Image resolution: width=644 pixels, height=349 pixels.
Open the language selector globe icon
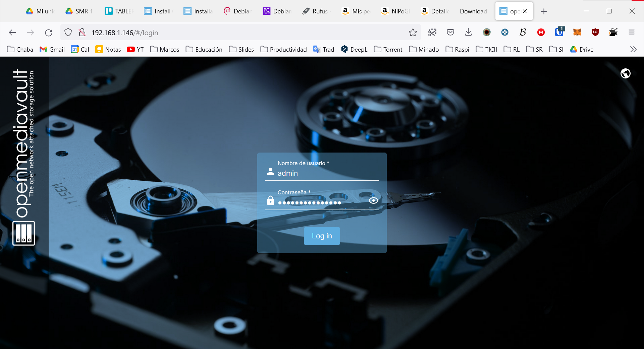tap(625, 73)
